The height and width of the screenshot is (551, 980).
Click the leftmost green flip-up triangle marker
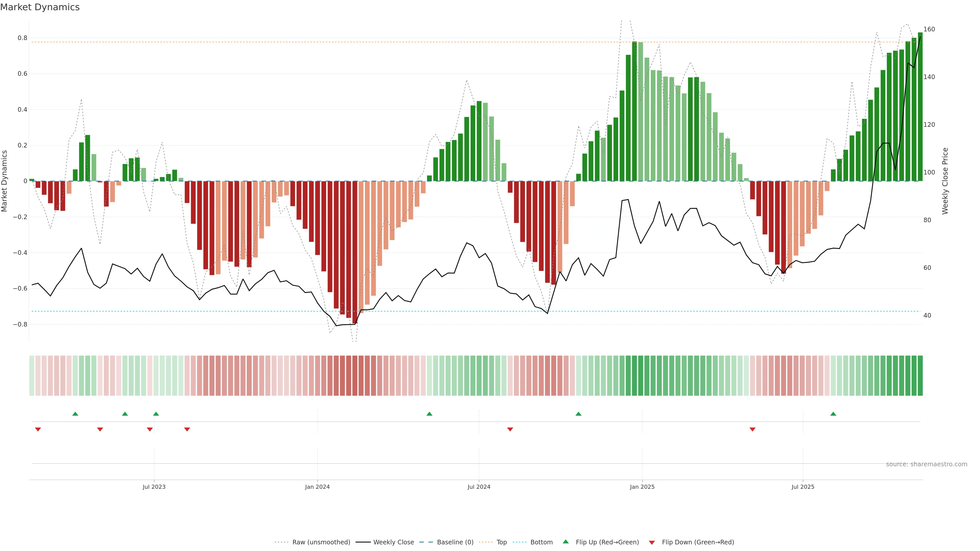[x=75, y=414]
